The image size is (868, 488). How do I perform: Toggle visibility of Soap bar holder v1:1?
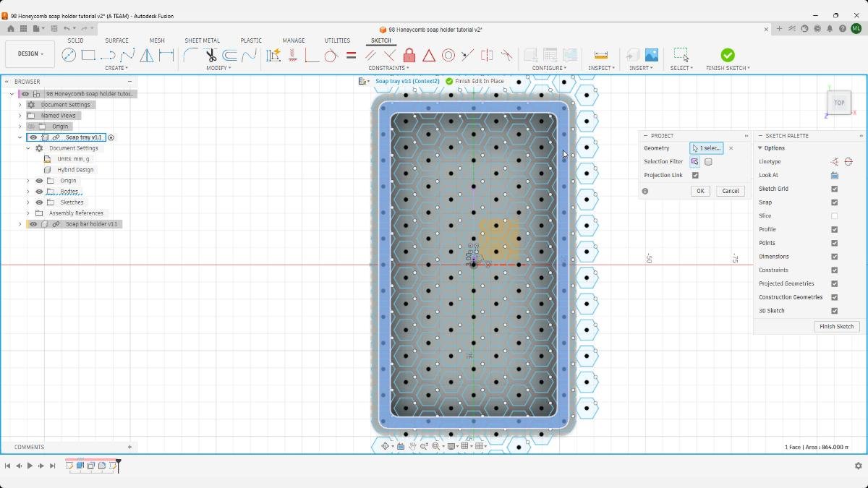tap(33, 224)
